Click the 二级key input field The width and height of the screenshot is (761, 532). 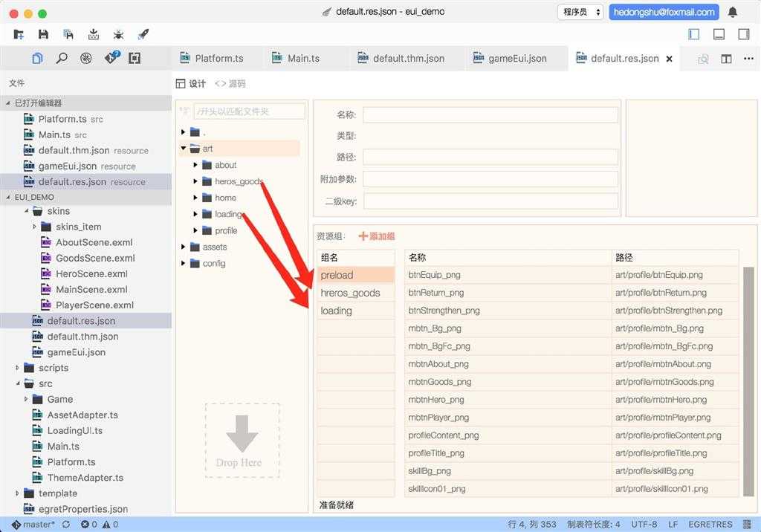(490, 201)
